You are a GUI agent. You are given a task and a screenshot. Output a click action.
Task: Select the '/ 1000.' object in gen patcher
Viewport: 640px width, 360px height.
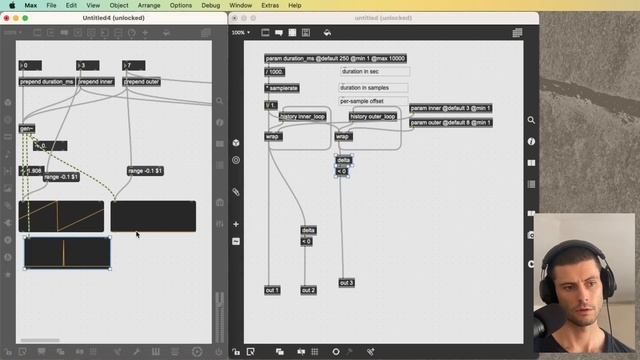pyautogui.click(x=274, y=72)
